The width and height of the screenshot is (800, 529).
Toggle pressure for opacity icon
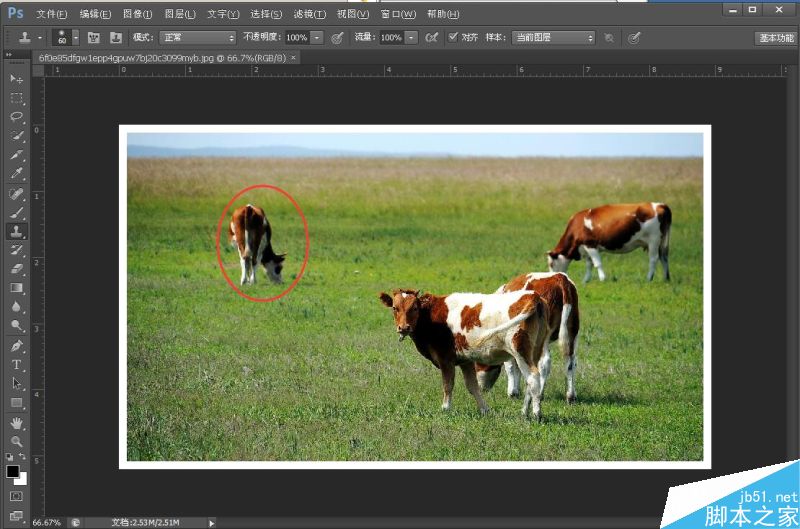pyautogui.click(x=337, y=38)
